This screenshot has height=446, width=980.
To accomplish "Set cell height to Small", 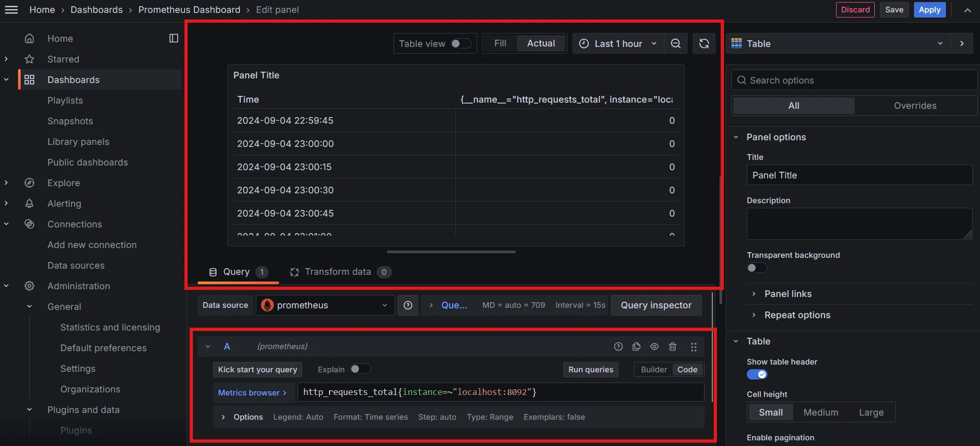I will tap(771, 412).
